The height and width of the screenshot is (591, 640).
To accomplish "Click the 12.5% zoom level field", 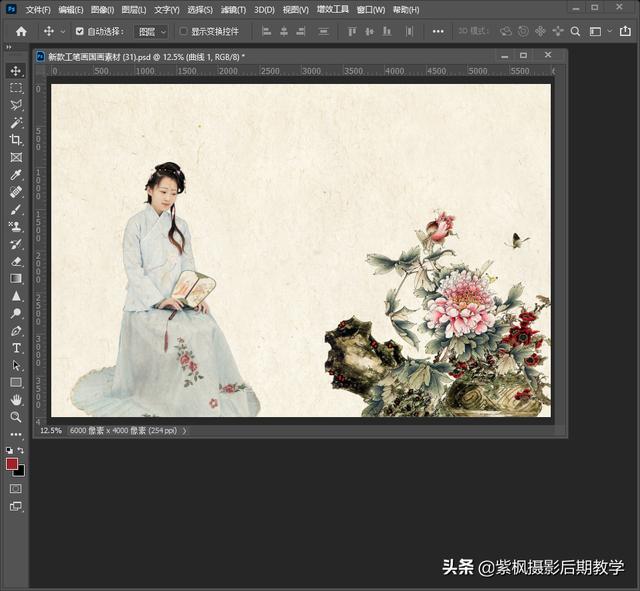I will [51, 430].
